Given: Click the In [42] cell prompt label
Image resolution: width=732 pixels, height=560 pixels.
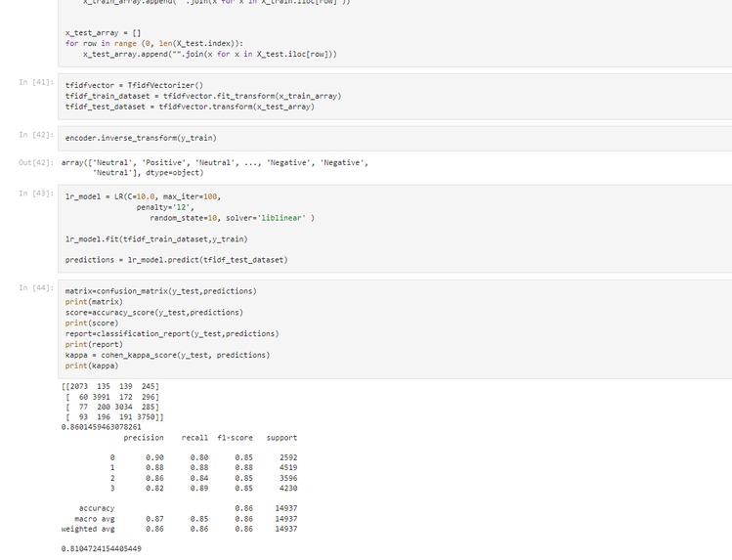Looking at the screenshot, I should click(x=36, y=135).
